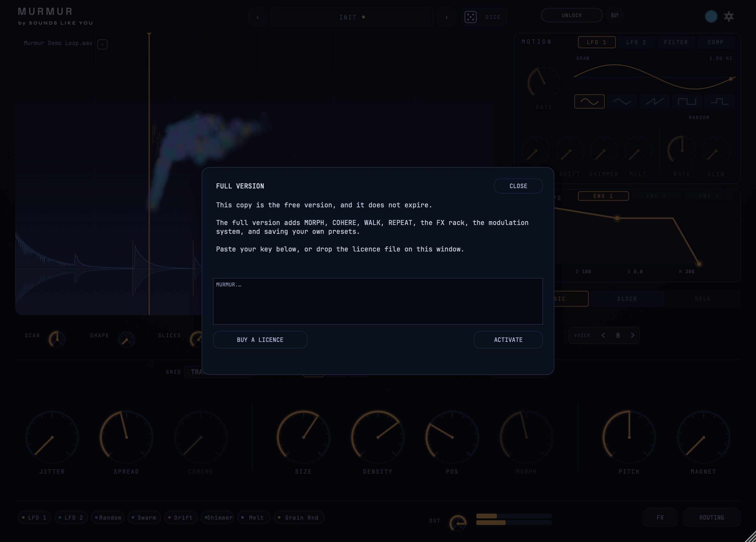Go to previous preset arrow
The height and width of the screenshot is (542, 756).
click(x=257, y=17)
